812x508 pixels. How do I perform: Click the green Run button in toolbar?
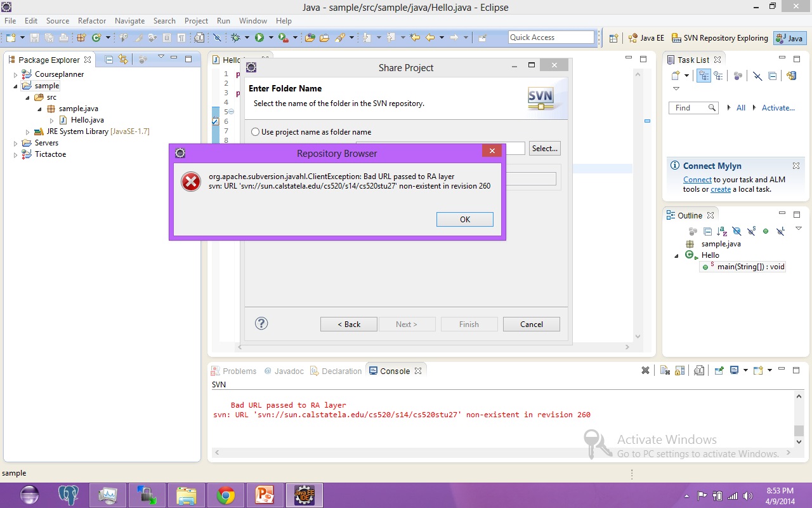(x=259, y=38)
